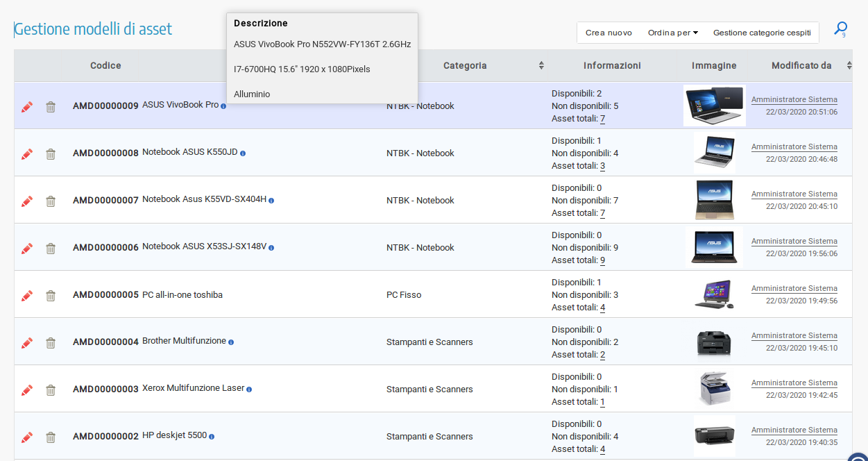This screenshot has height=461, width=868.
Task: Delete asset model AMD00000007 with trash icon
Action: tap(51, 201)
